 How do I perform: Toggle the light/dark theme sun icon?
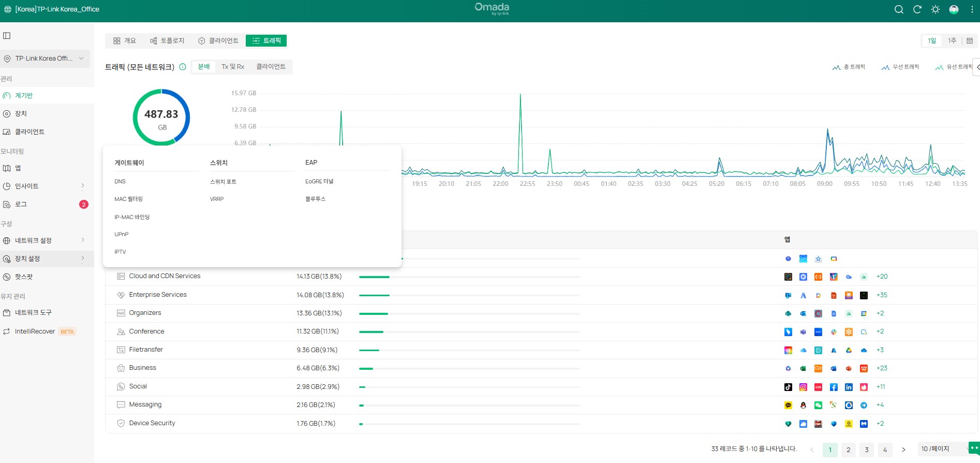936,9
